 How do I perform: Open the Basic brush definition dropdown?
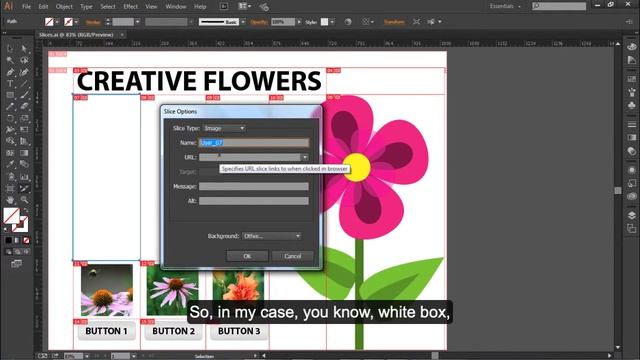pos(243,22)
